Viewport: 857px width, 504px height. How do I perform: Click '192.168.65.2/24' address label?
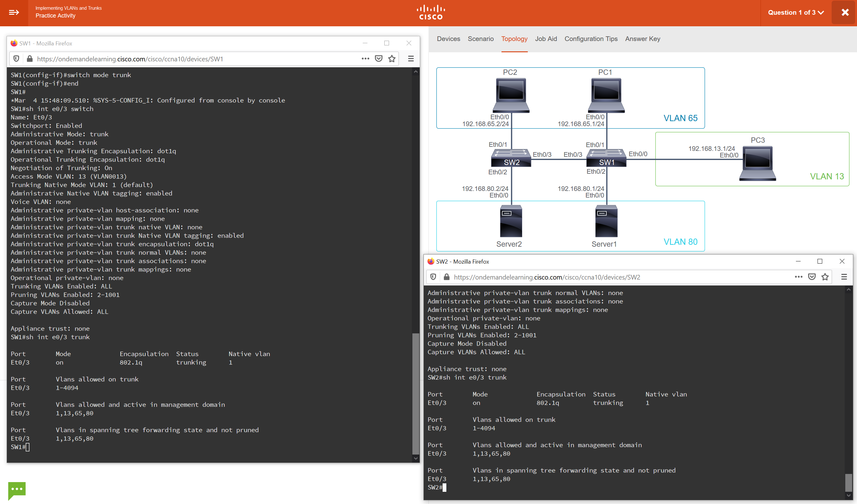tap(485, 124)
